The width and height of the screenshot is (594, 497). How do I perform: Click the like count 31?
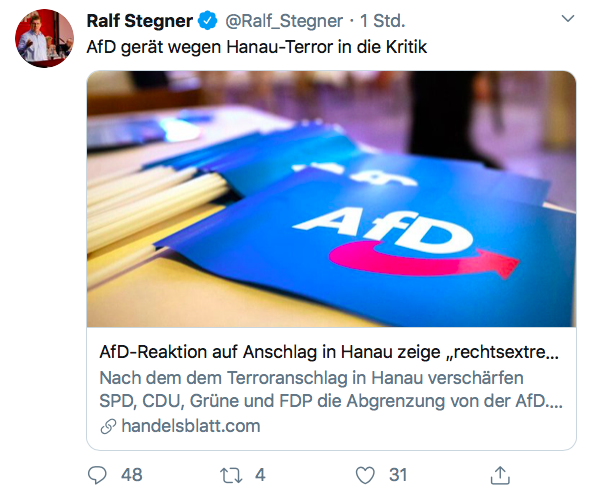pos(398,475)
